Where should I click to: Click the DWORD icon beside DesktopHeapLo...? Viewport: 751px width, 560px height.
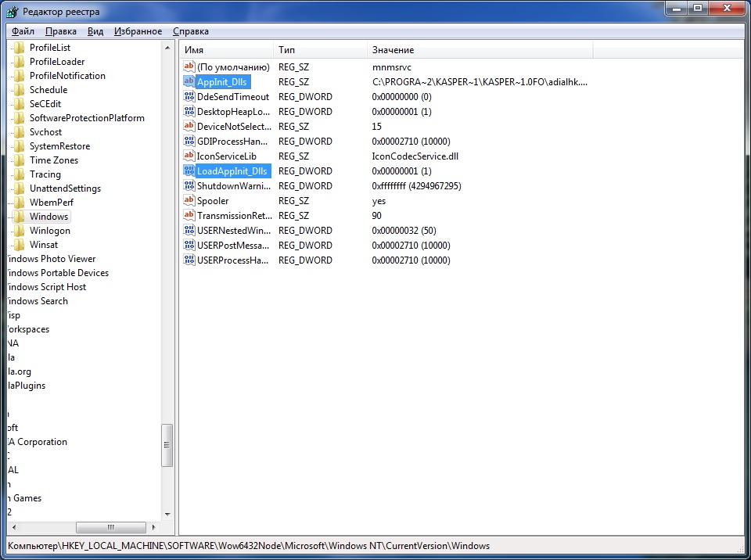coord(189,111)
